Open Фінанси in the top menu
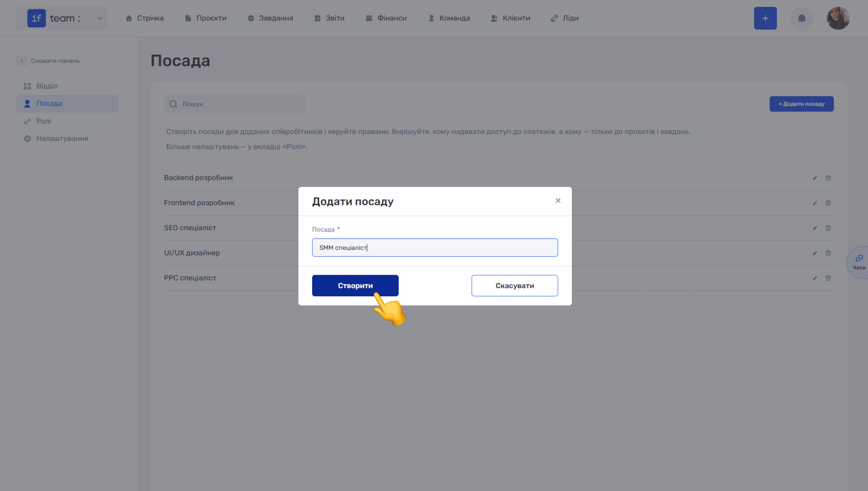868x491 pixels. pos(386,18)
